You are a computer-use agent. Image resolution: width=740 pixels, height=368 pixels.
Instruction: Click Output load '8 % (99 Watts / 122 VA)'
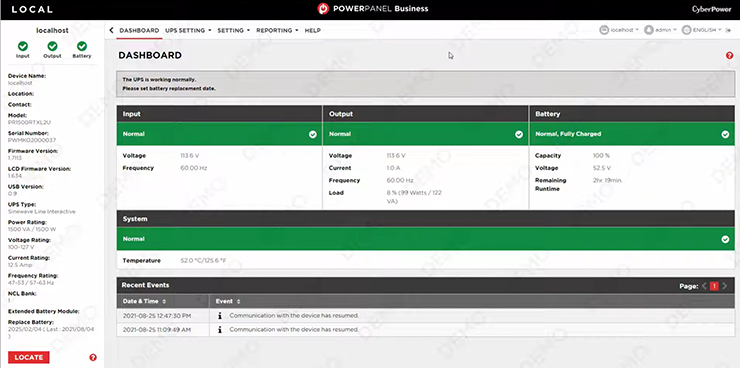pyautogui.click(x=414, y=197)
